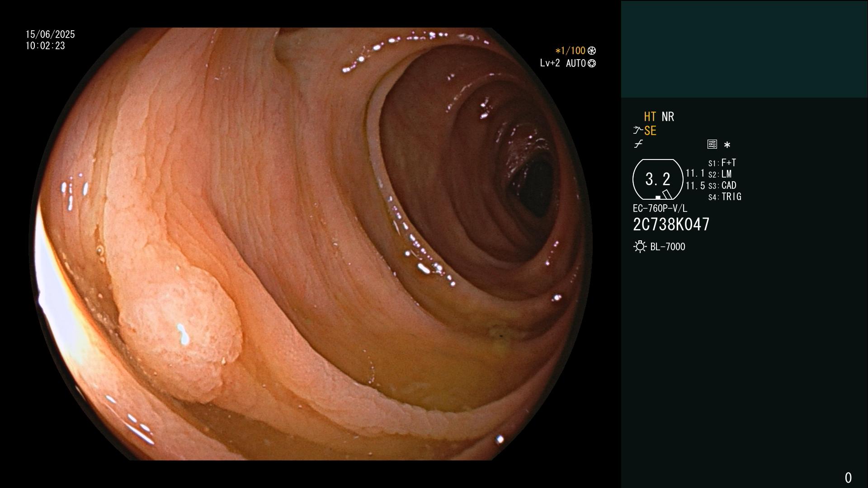Click the shutter icon beside 1/100

click(592, 51)
